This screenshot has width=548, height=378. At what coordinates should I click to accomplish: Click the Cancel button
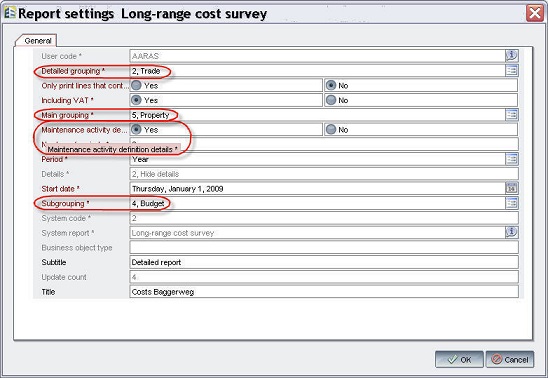point(510,359)
